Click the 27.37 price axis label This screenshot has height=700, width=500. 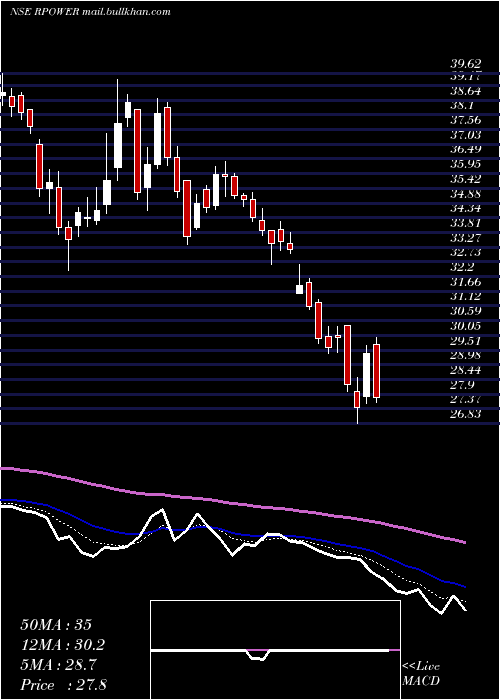pyautogui.click(x=465, y=400)
